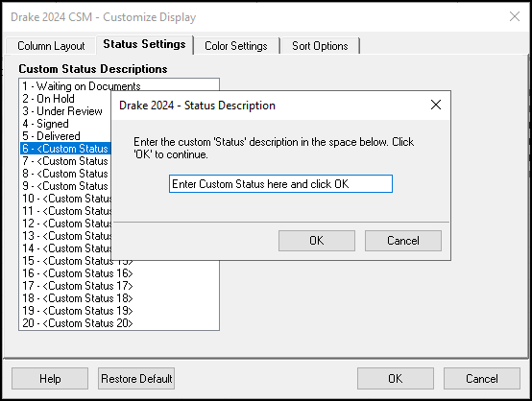Image resolution: width=532 pixels, height=401 pixels.
Task: Confirm the status description with OK
Action: (x=317, y=241)
